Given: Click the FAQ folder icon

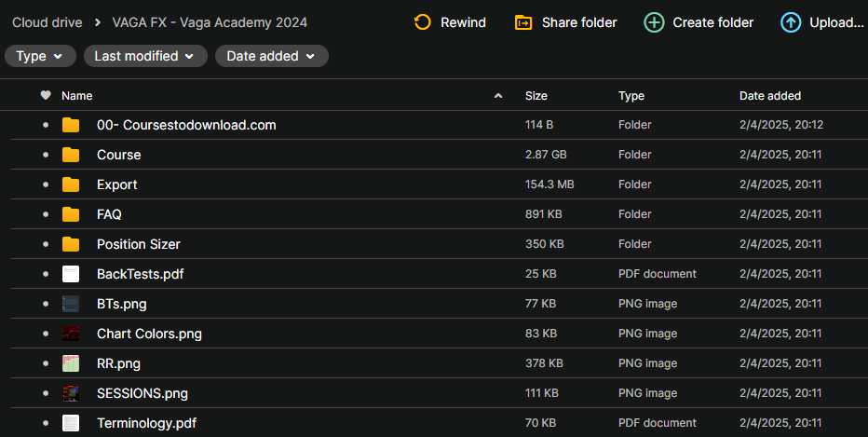Looking at the screenshot, I should (70, 214).
